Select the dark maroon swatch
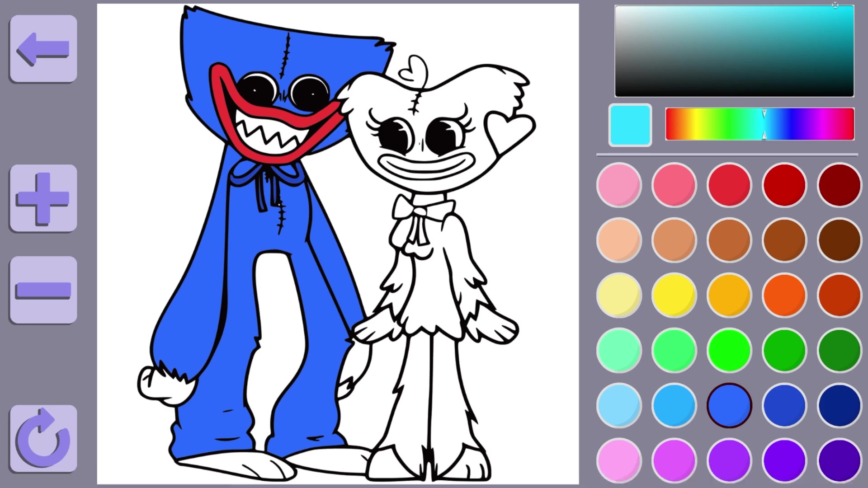 click(840, 185)
